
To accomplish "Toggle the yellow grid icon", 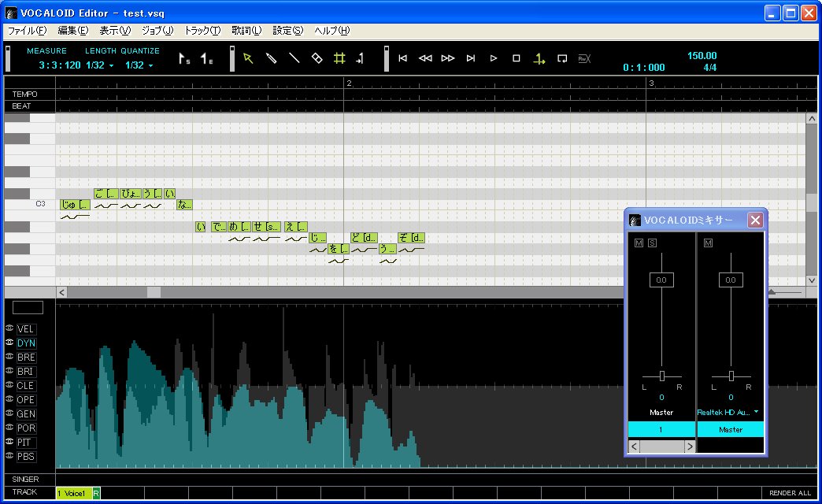I will pyautogui.click(x=339, y=58).
